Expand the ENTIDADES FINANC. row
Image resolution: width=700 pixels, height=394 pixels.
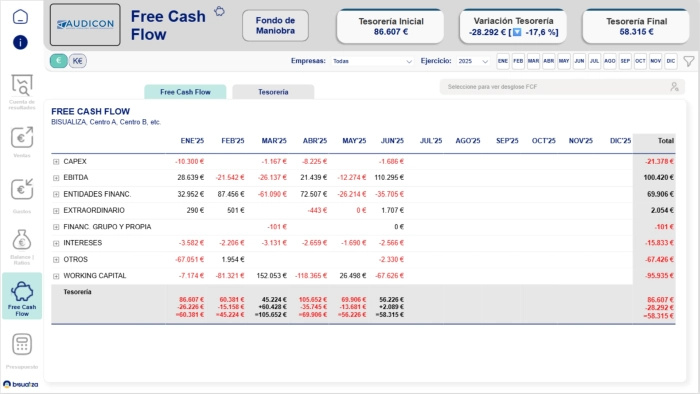[56, 194]
